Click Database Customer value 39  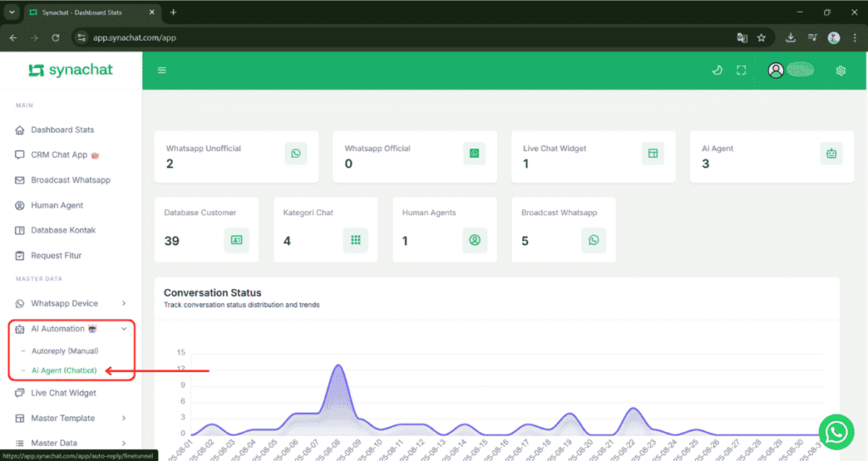[x=171, y=241]
